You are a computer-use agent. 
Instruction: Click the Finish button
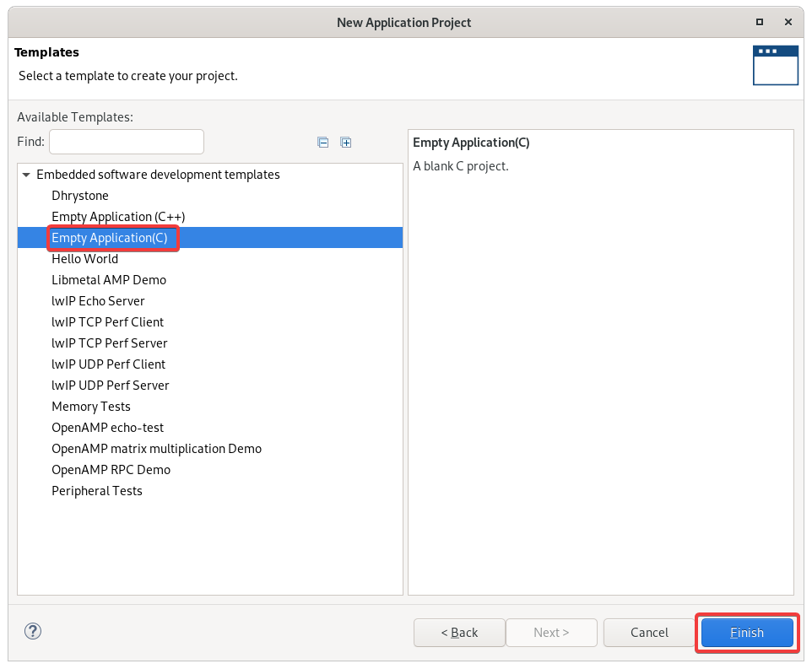point(747,633)
